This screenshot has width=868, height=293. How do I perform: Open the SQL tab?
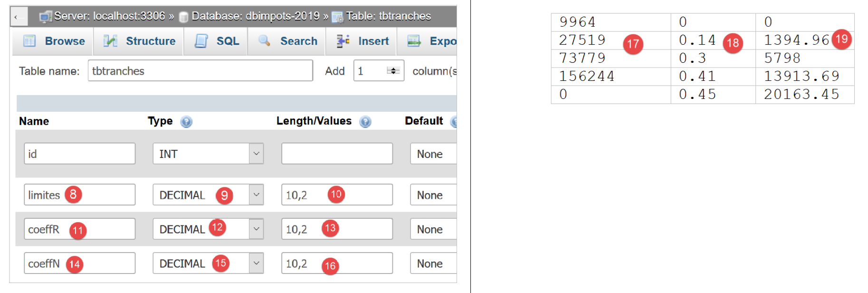pos(228,41)
